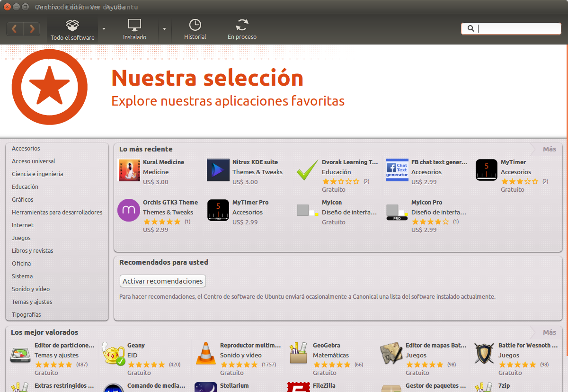Screen dimensions: 568x392
Task: Click Más in Los mejor valorados section
Action: click(549, 332)
